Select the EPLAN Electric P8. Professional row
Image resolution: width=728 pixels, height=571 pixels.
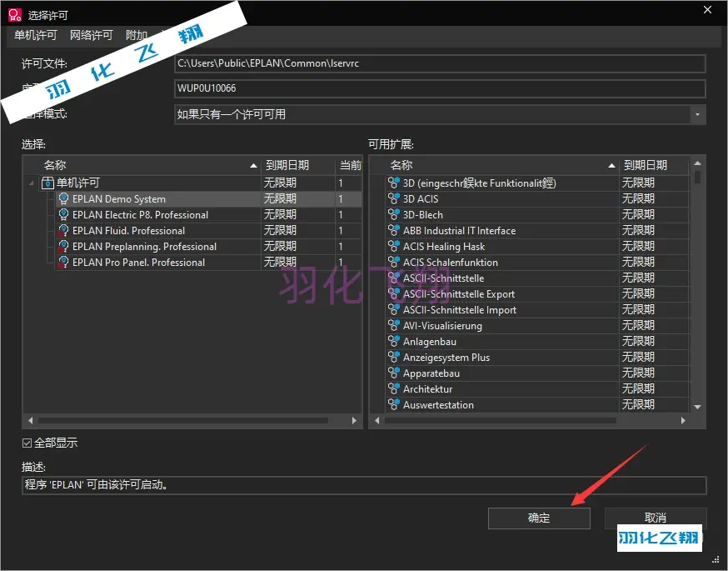(x=209, y=215)
